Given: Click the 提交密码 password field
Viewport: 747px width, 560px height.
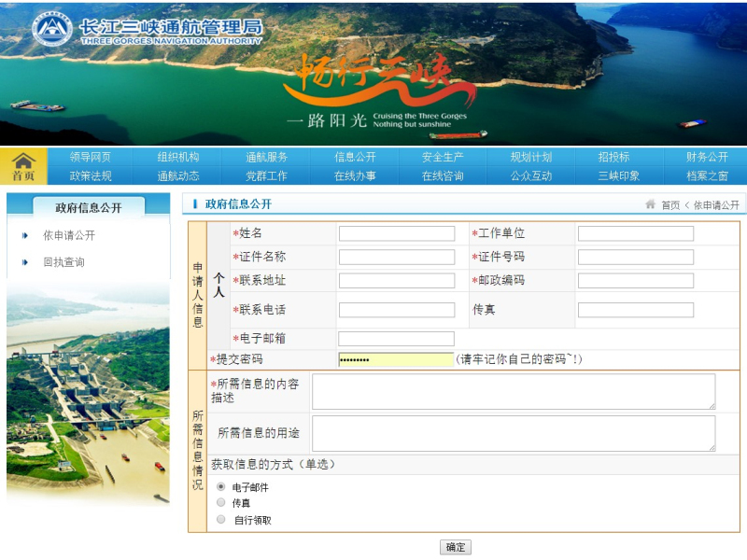Looking at the screenshot, I should click(x=396, y=359).
